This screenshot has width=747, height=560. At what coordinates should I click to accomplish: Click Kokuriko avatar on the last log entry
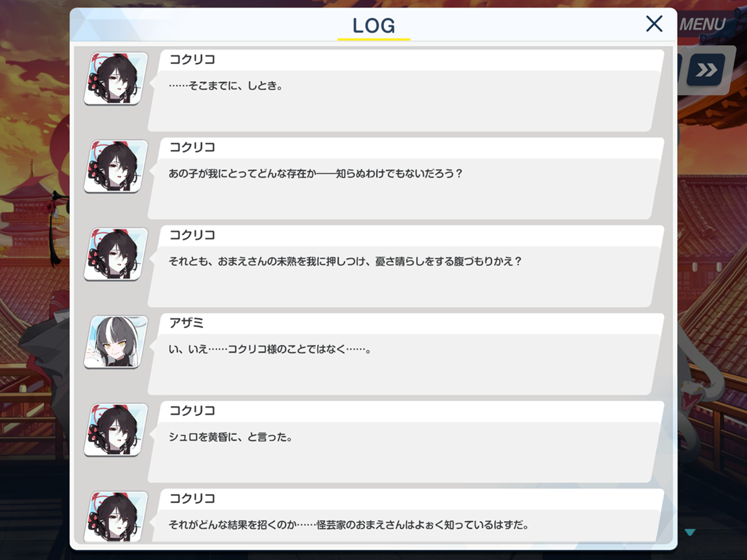pos(116,517)
